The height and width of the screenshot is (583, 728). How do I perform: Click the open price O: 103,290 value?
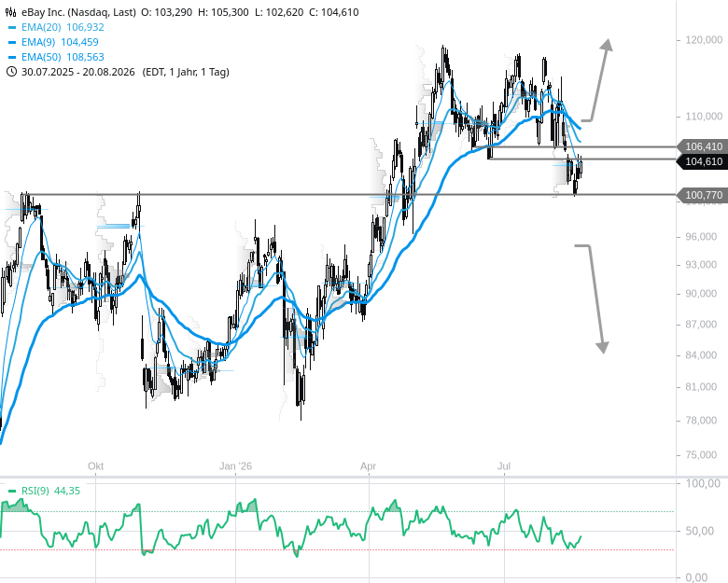pyautogui.click(x=167, y=12)
